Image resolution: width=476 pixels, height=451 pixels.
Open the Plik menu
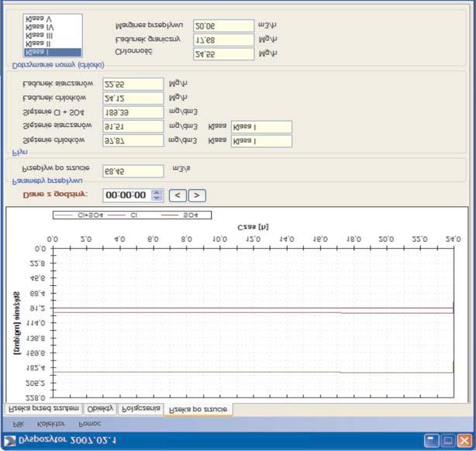(x=18, y=424)
